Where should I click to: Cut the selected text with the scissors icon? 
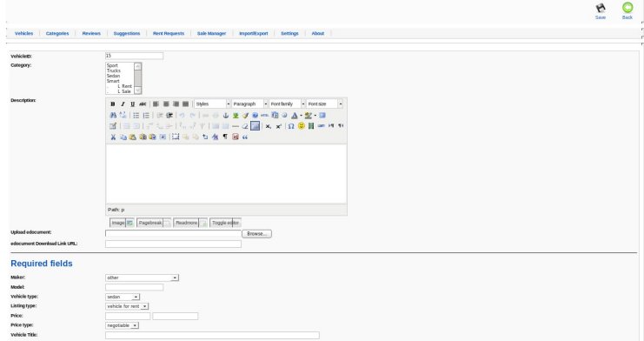point(113,137)
